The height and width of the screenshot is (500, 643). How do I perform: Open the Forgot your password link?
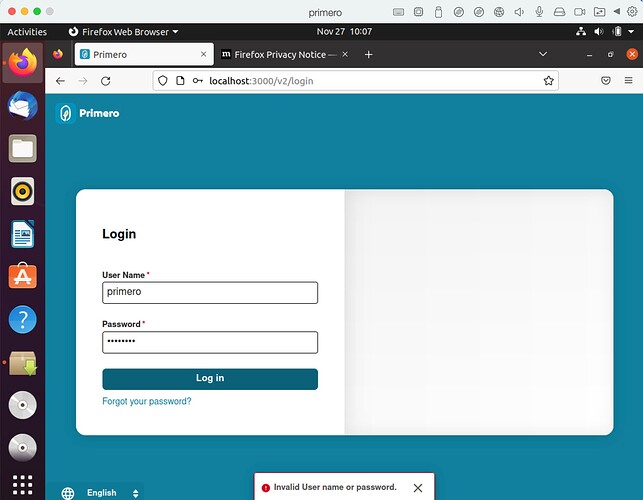click(147, 401)
